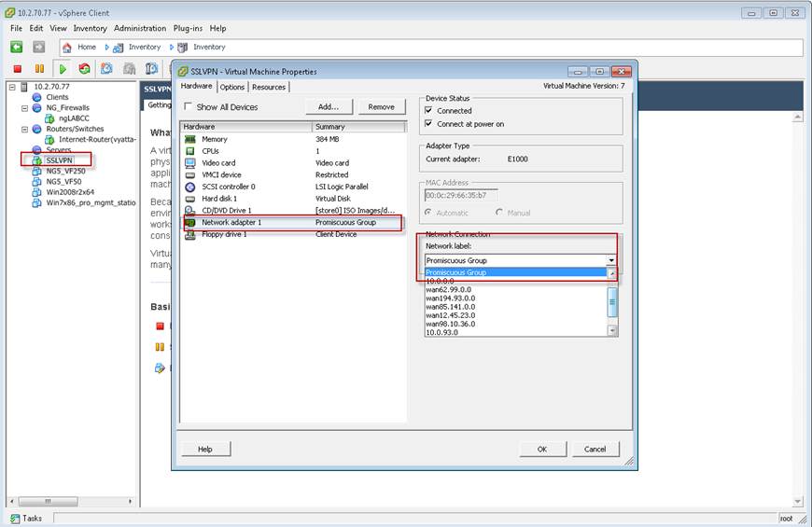Screen dimensions: 812x527
Task: Click the Clients folder icon in tree
Action: click(36, 97)
